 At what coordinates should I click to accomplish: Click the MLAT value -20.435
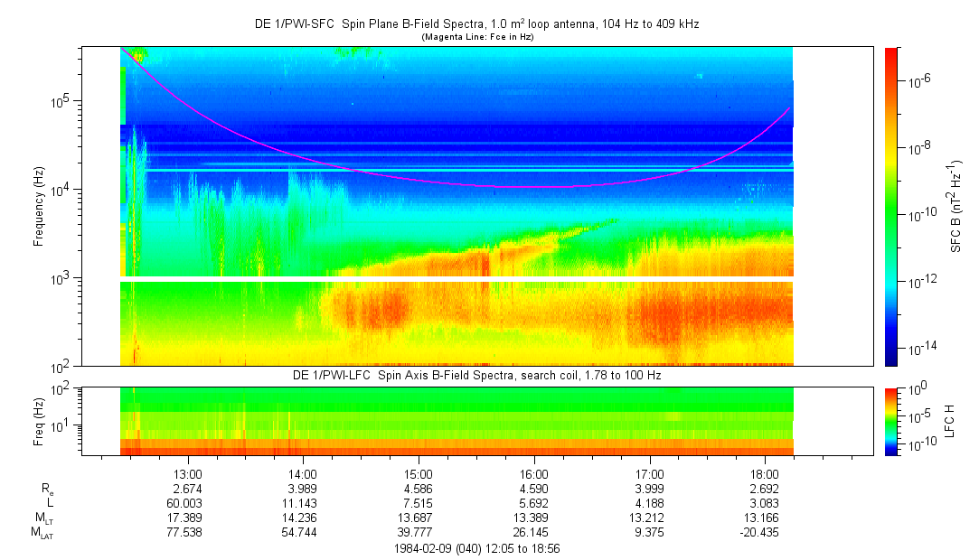click(x=763, y=533)
